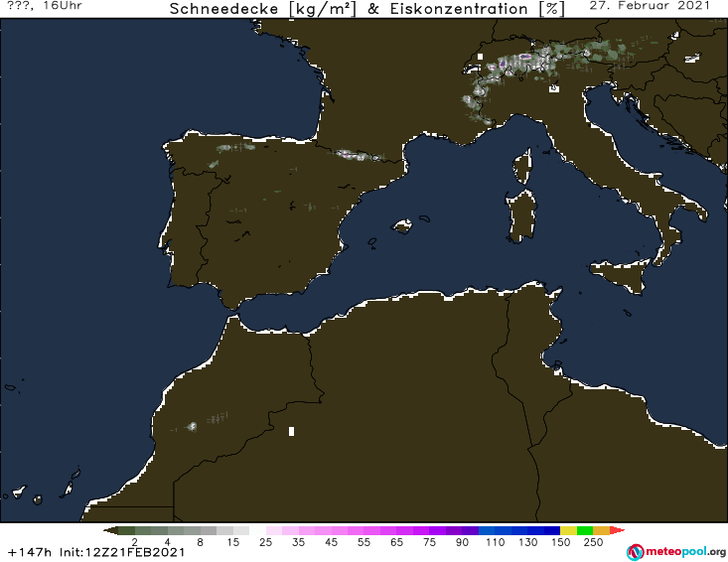Click the '8' label on the color scale

click(200, 542)
